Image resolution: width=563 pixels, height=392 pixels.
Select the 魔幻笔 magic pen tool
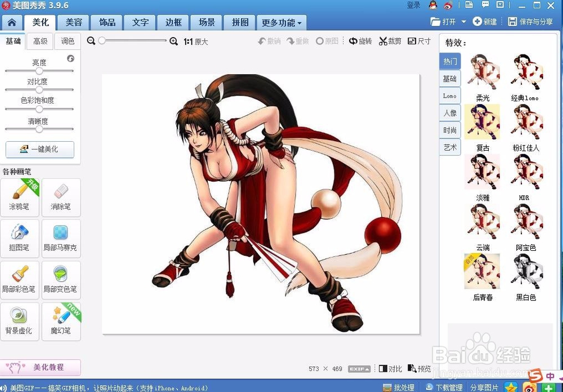(x=61, y=321)
